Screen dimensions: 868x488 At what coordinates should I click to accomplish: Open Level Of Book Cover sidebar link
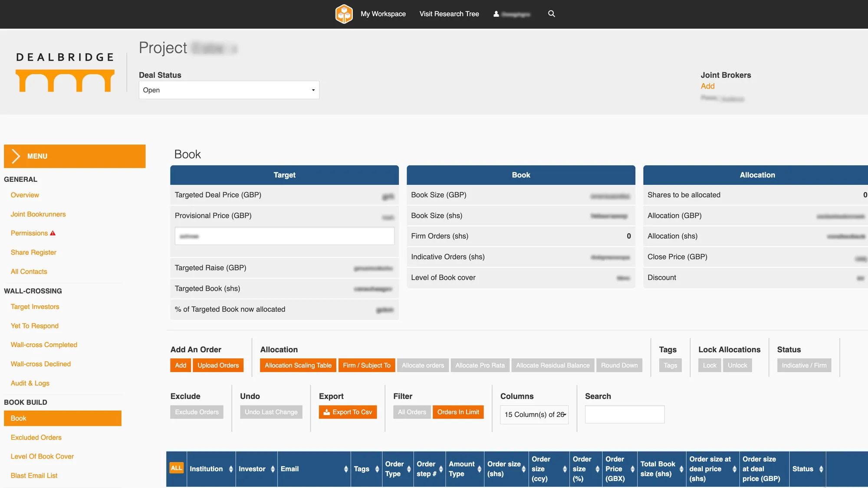[x=42, y=457]
